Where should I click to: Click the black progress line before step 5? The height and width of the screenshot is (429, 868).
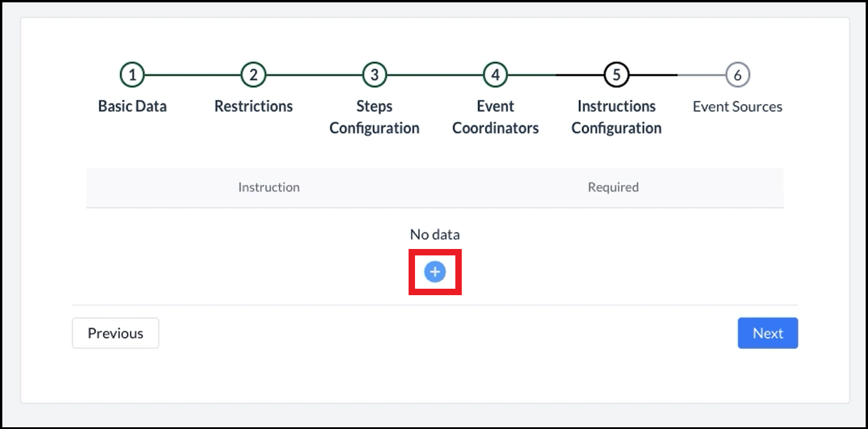tap(580, 75)
